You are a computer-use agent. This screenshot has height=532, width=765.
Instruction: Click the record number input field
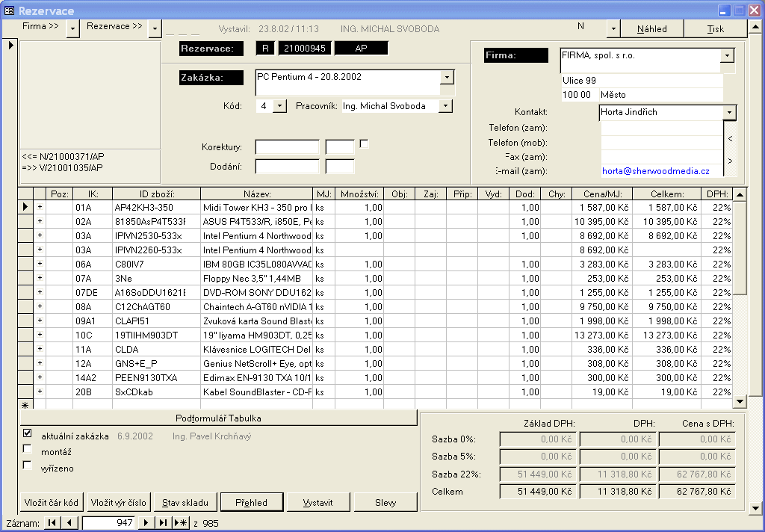pyautogui.click(x=109, y=523)
